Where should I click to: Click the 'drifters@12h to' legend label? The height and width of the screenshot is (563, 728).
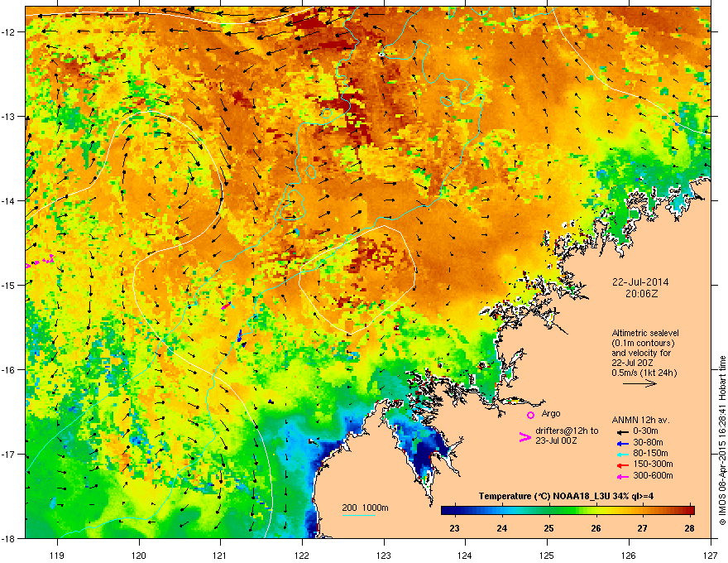[x=567, y=431]
